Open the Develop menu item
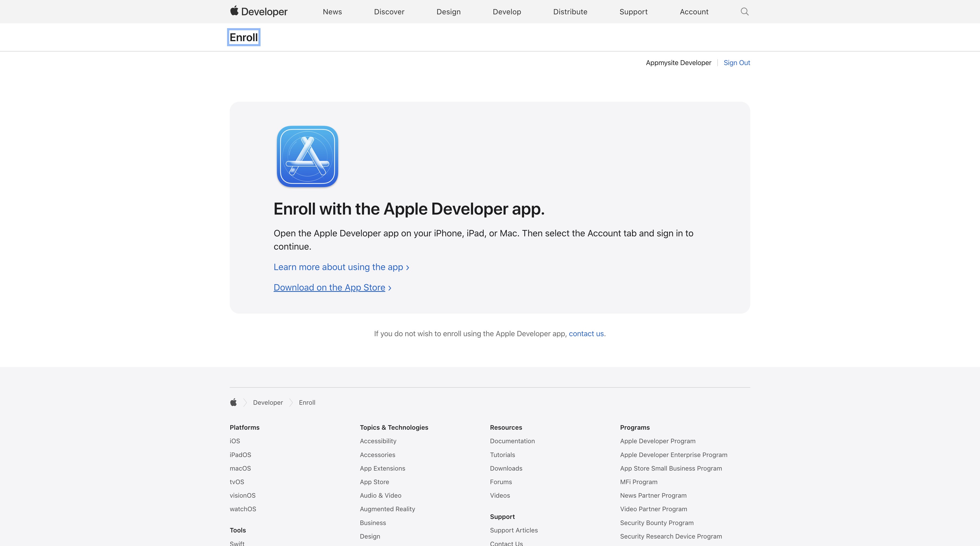The height and width of the screenshot is (546, 980). 507,12
